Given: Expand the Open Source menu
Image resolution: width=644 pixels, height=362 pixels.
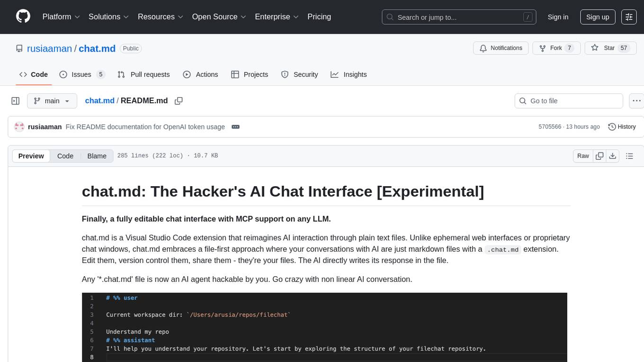Looking at the screenshot, I should tap(219, 17).
